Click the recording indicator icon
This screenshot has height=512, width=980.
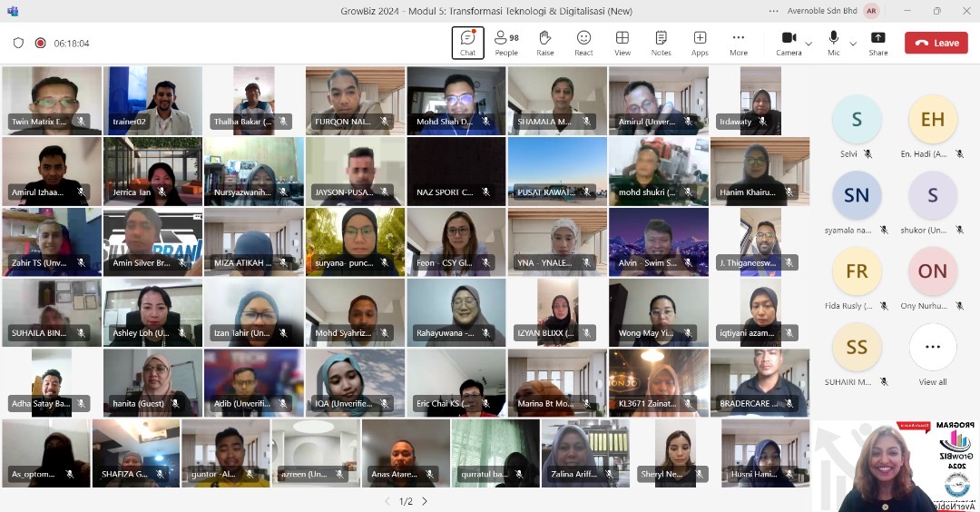40,43
